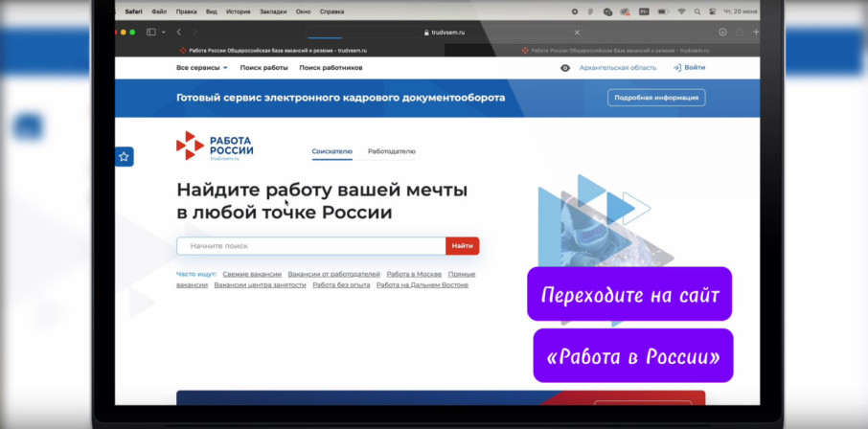Click the Прямые вакансии link
The height and width of the screenshot is (429, 868).
coord(462,274)
